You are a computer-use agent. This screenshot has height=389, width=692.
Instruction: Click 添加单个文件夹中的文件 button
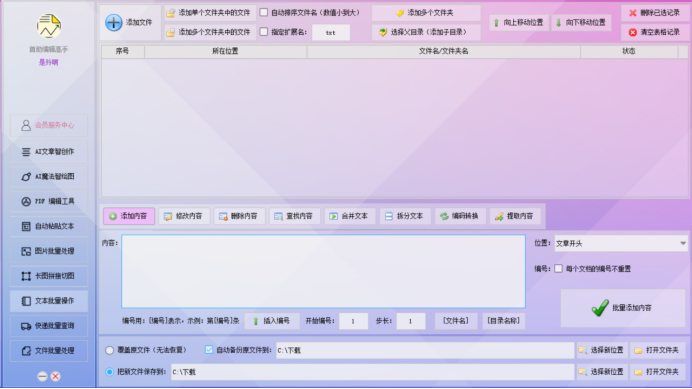(x=210, y=13)
